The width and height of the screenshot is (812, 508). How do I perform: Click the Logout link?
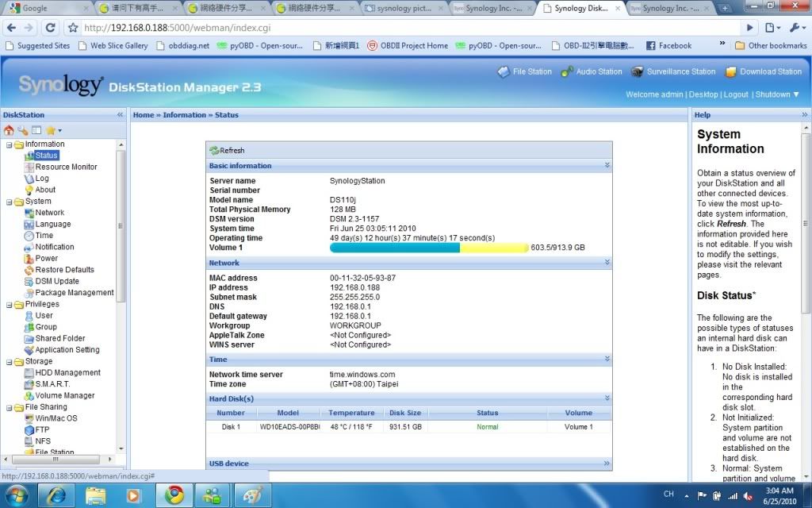(x=735, y=94)
